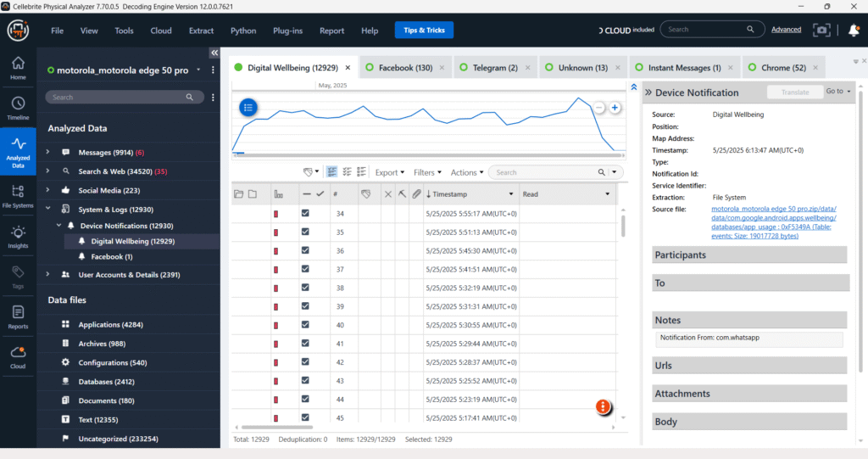Click the screenshot capture icon
The height and width of the screenshot is (459, 868).
821,30
